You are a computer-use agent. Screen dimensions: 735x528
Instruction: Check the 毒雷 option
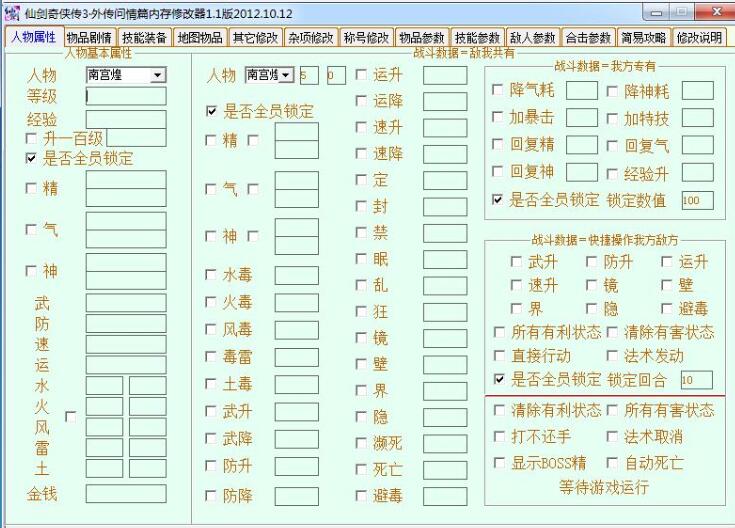(x=211, y=356)
